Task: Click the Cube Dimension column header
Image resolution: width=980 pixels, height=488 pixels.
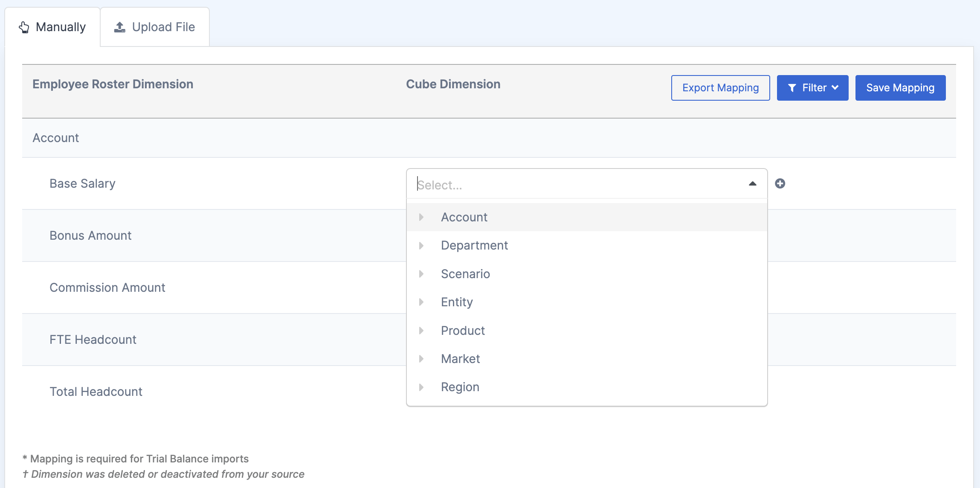Action: click(x=453, y=84)
